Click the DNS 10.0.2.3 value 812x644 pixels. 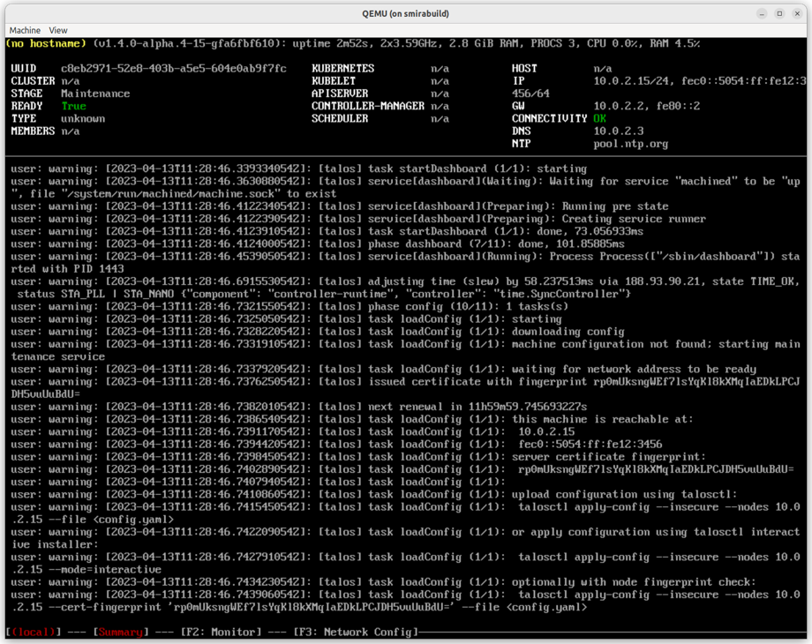619,131
